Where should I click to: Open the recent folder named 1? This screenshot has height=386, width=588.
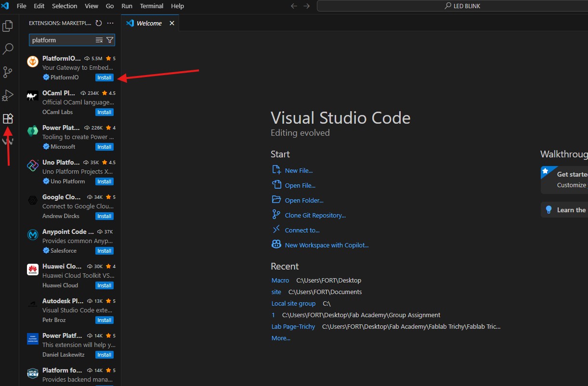pyautogui.click(x=274, y=315)
